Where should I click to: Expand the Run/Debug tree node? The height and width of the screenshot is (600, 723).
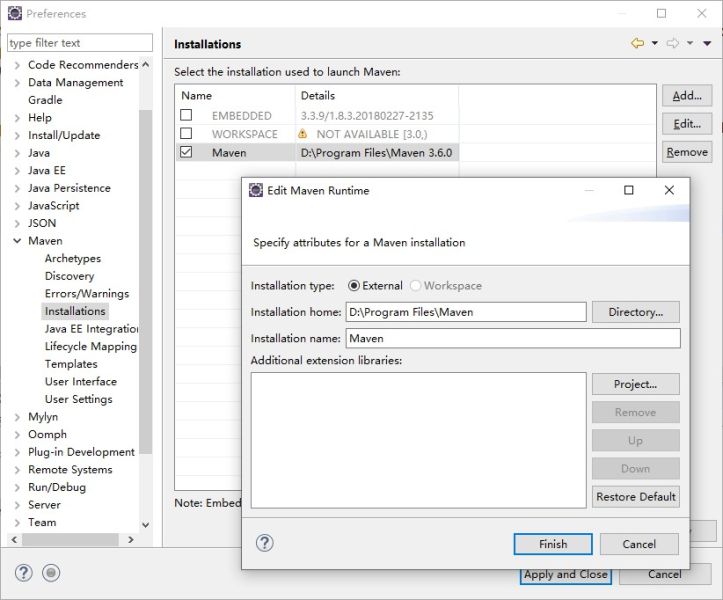(x=17, y=487)
